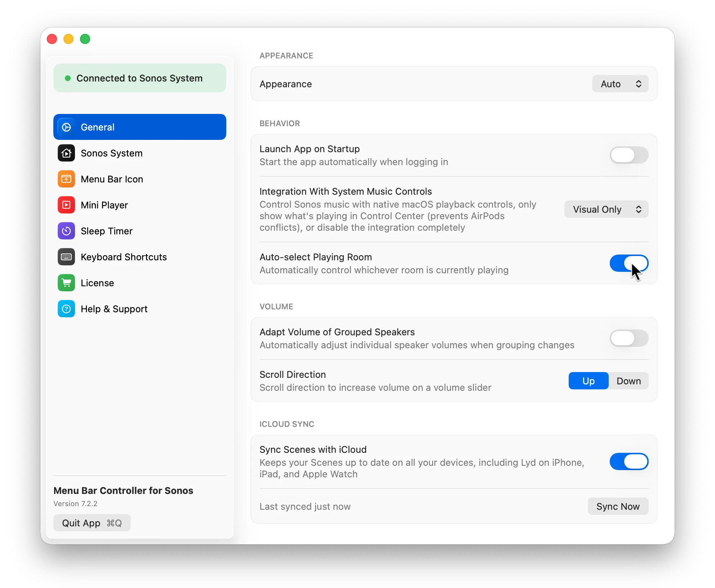The width and height of the screenshot is (715, 588).
Task: Open the Appearance Auto dropdown
Action: [620, 84]
